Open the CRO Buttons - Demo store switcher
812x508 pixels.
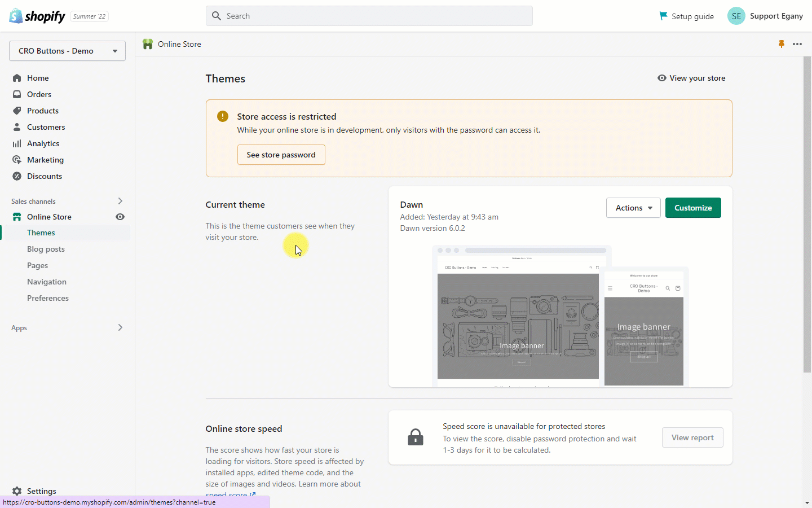pos(67,51)
